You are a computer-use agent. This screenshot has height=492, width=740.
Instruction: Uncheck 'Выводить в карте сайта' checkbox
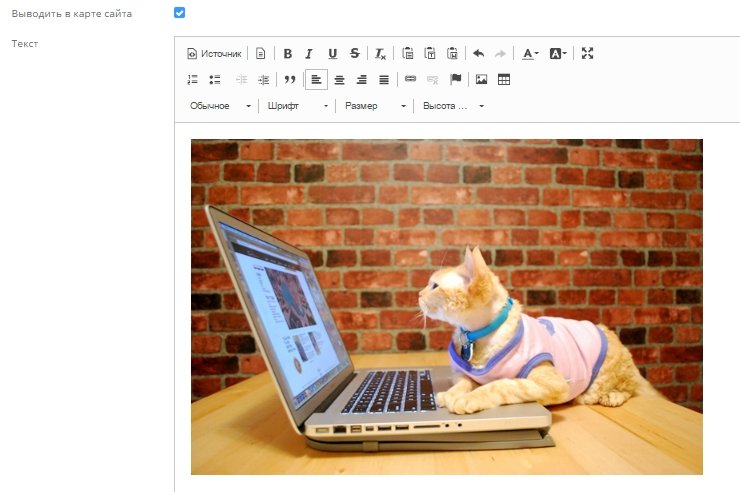point(179,13)
